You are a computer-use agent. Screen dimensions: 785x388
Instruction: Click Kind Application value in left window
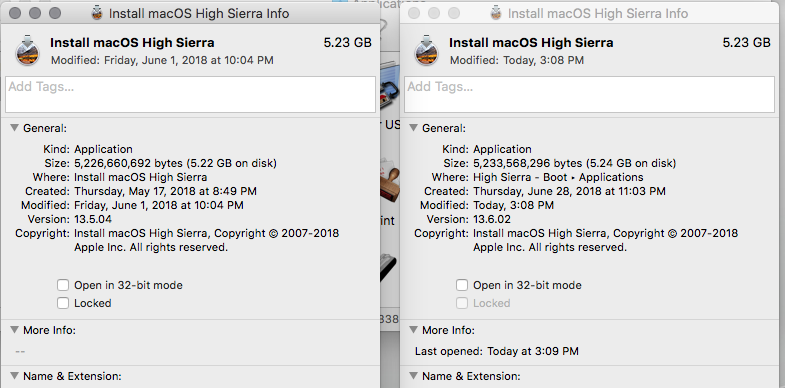tap(103, 149)
